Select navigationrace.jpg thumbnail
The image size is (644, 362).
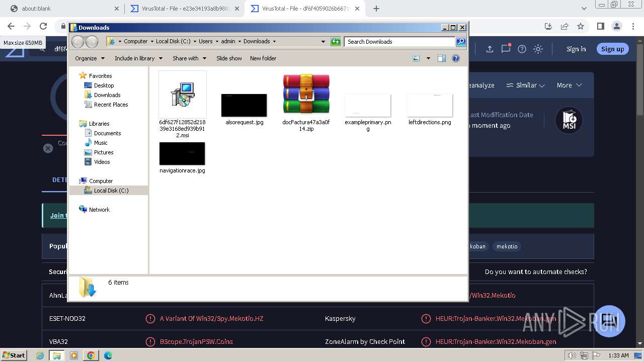(x=182, y=157)
